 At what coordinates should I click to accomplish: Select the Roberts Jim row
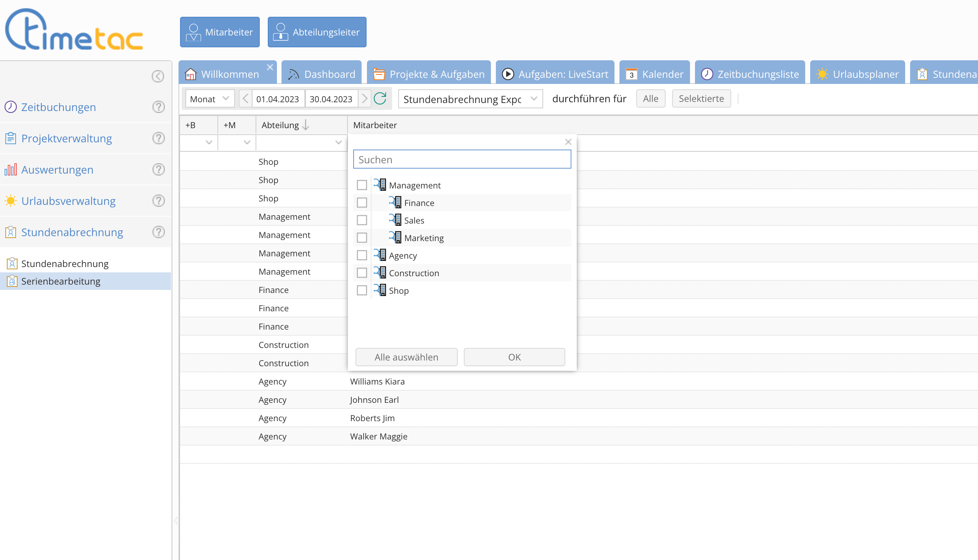coord(579,418)
